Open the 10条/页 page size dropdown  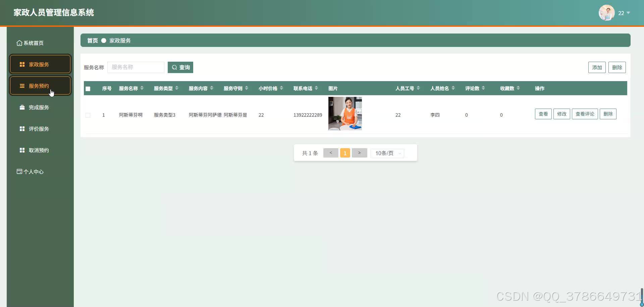[x=387, y=153]
